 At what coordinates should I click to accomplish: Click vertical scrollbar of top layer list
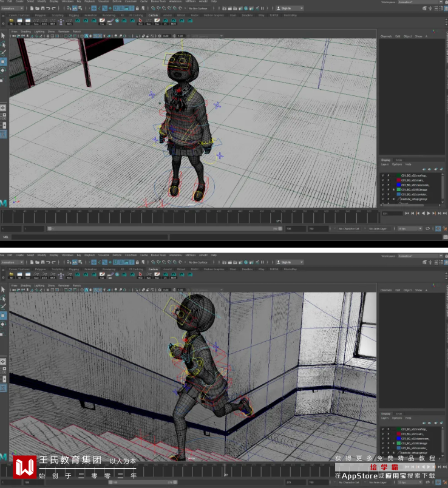click(442, 188)
